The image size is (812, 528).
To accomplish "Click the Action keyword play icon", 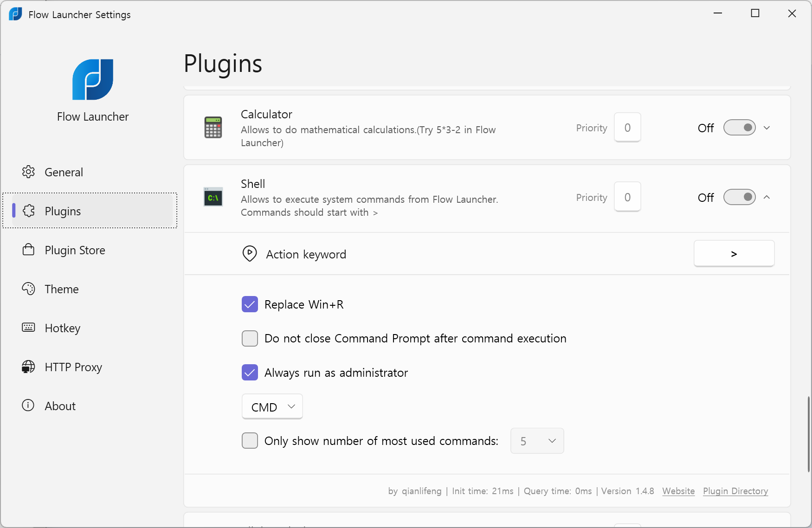I will pos(249,254).
